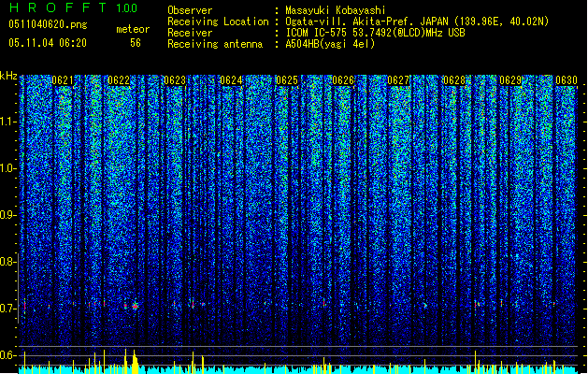Click the Receiving antenna label
Viewport: 588px width, 374px height.
(x=215, y=44)
